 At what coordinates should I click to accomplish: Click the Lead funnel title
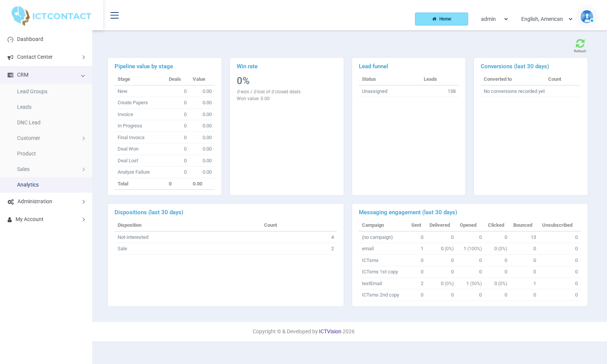pyautogui.click(x=373, y=66)
